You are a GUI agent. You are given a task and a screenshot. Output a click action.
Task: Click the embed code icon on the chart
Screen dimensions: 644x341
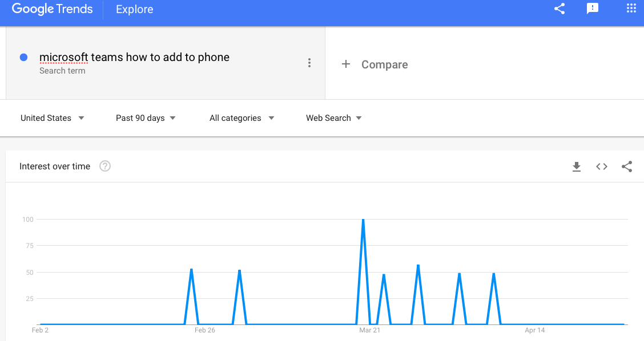602,167
